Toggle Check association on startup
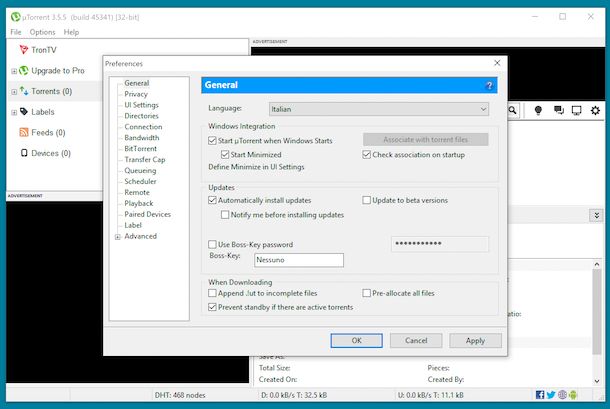Screen dimensions: 610x409 pyautogui.click(x=366, y=154)
